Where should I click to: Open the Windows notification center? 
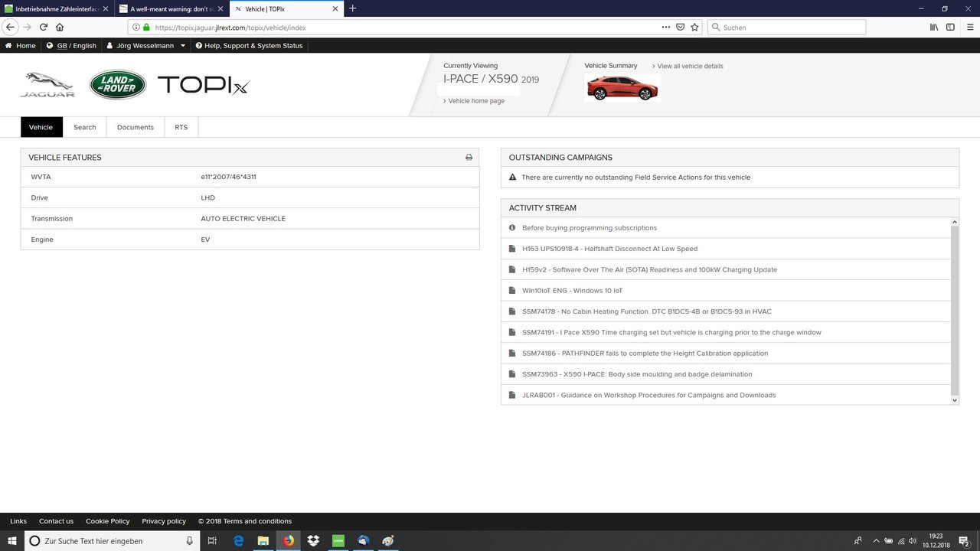point(964,541)
